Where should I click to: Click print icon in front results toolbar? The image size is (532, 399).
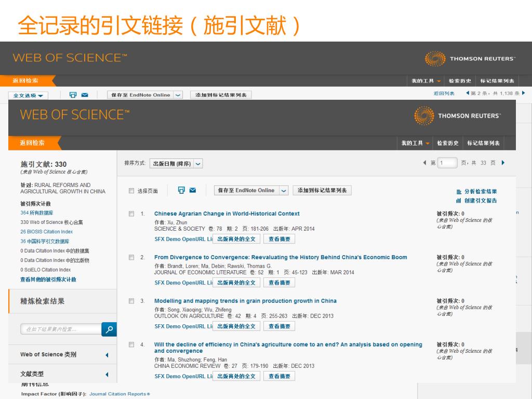[x=181, y=190]
